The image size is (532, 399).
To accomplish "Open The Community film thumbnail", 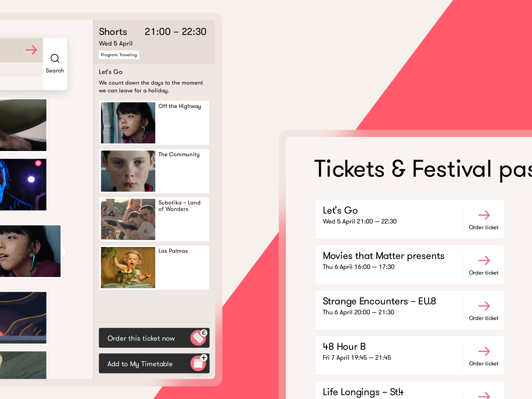I will [x=128, y=171].
